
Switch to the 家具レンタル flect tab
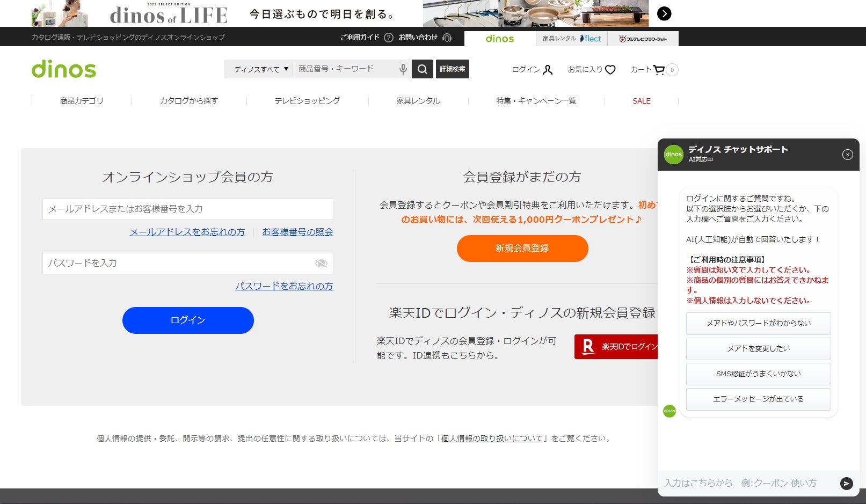click(572, 39)
